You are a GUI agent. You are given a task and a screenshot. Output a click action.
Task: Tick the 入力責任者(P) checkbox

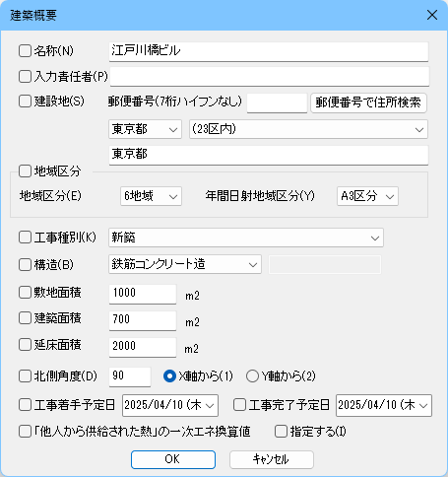point(25,77)
